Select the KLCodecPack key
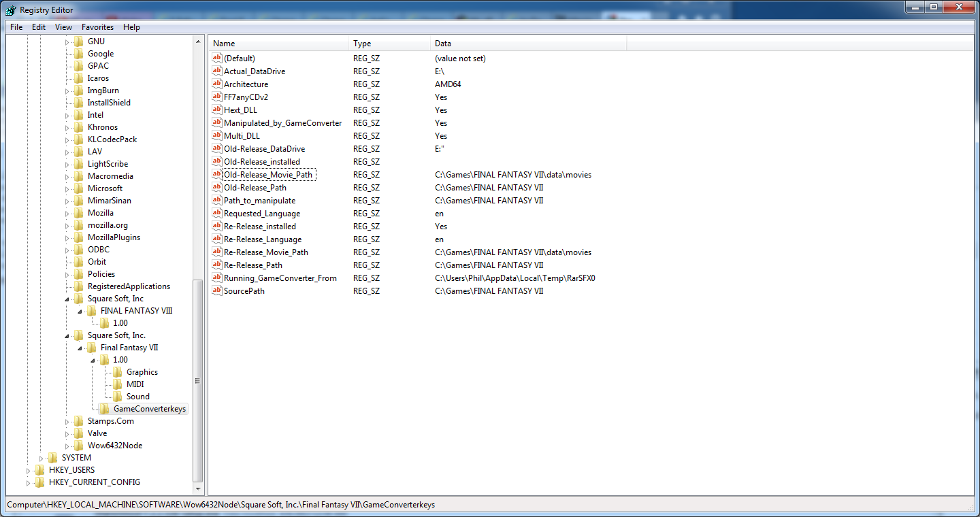The image size is (980, 517). pyautogui.click(x=112, y=139)
